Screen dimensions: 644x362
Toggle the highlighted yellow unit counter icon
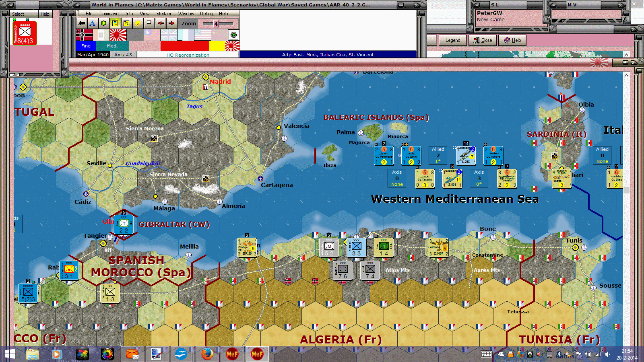point(115,23)
